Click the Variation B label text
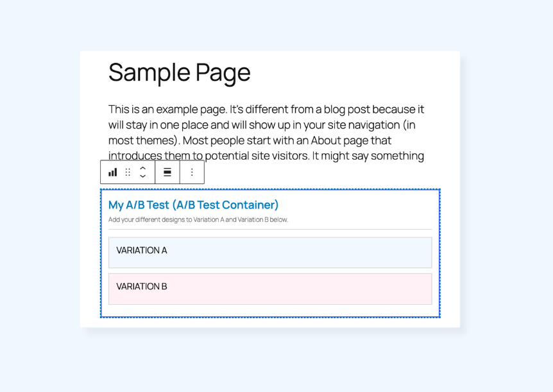This screenshot has height=392, width=553. (142, 287)
